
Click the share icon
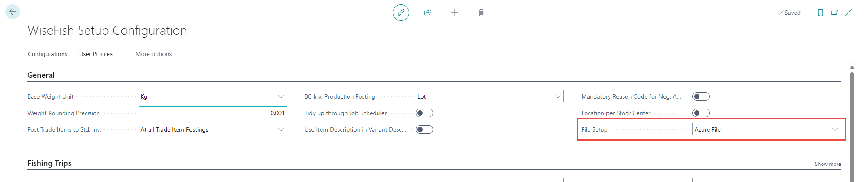point(427,13)
